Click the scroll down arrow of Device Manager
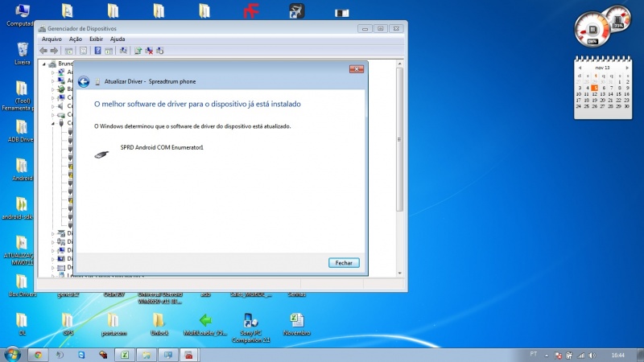 [x=399, y=274]
